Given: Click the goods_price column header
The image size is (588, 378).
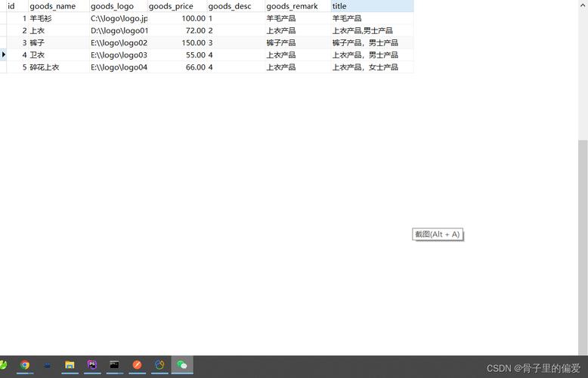Looking at the screenshot, I should point(175,6).
